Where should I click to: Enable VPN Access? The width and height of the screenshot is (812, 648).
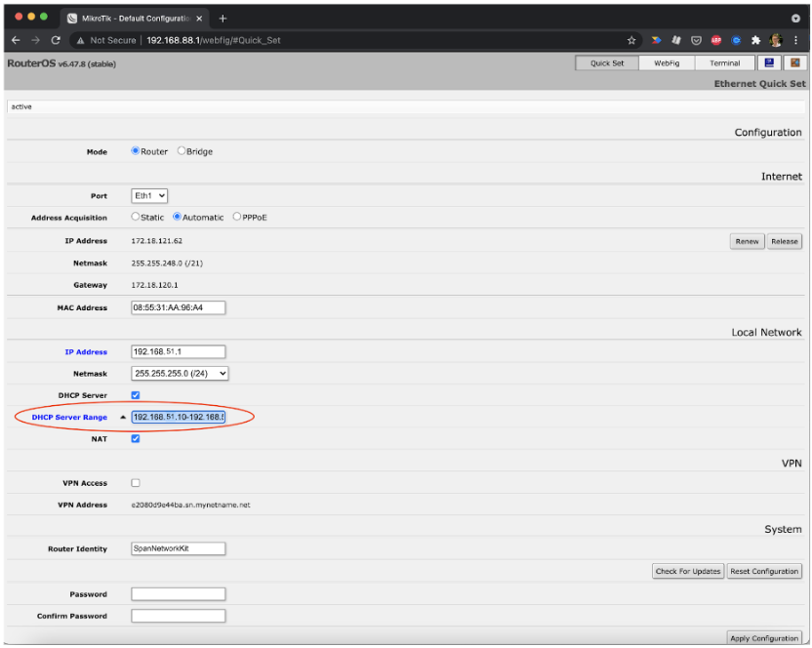point(135,482)
